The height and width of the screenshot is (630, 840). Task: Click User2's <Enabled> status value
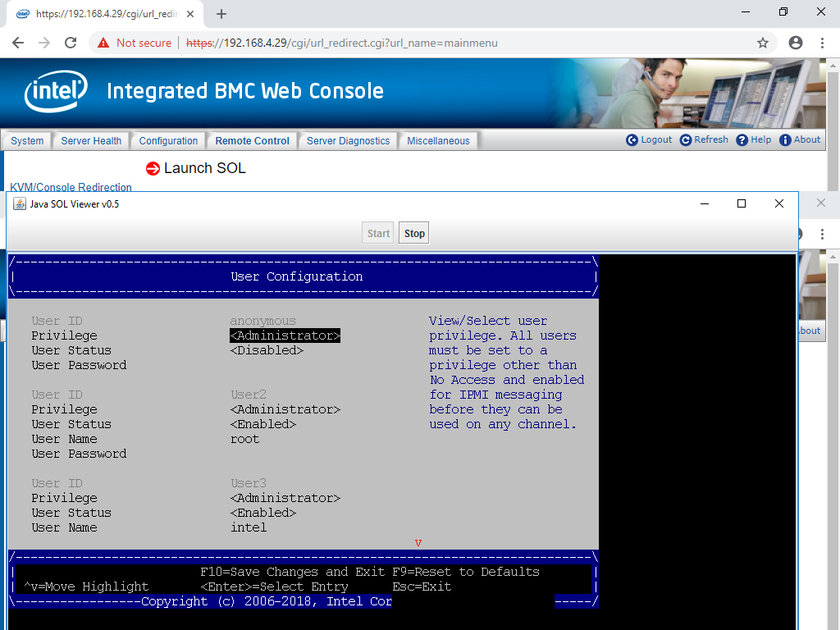(263, 424)
